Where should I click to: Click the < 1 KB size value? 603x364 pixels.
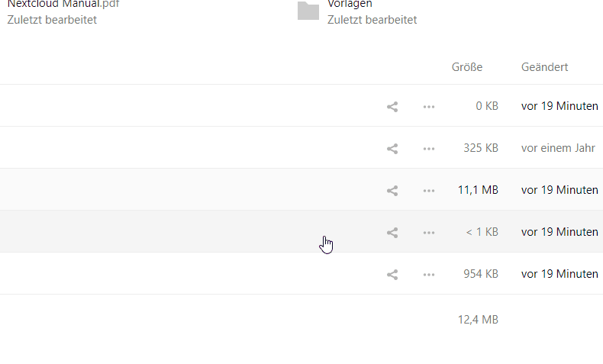coord(482,232)
